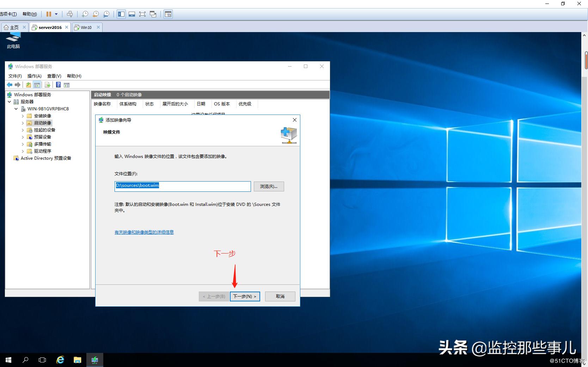Open the 有关映像和映像类型的详细信息 link

[x=144, y=232]
